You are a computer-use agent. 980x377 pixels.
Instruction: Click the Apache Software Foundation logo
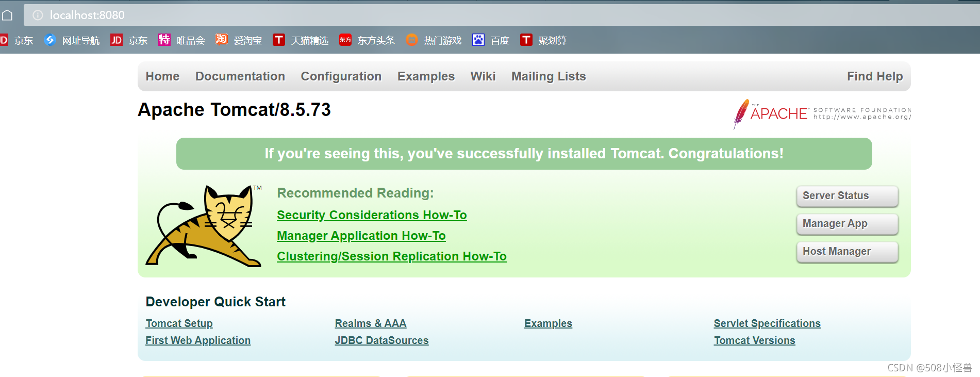coord(822,114)
